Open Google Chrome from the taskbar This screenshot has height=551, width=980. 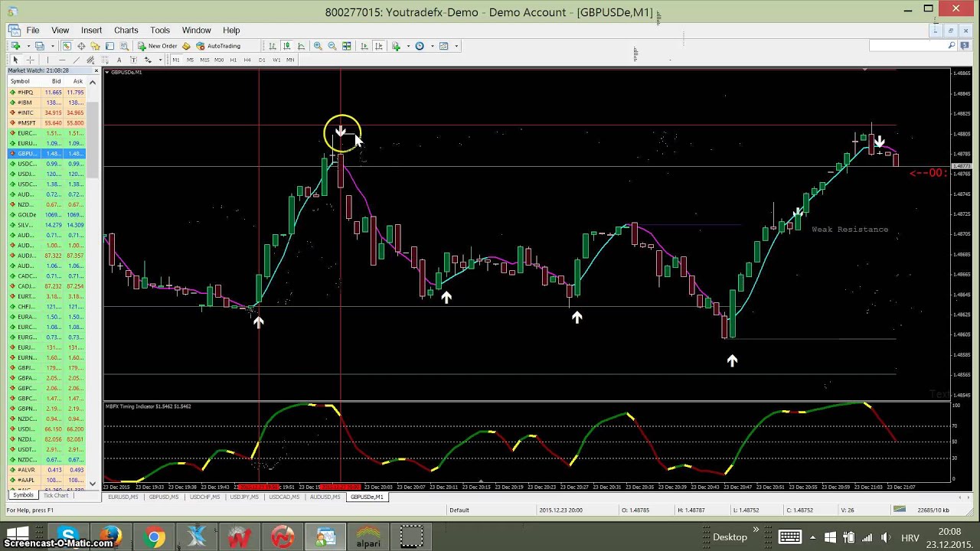[154, 537]
